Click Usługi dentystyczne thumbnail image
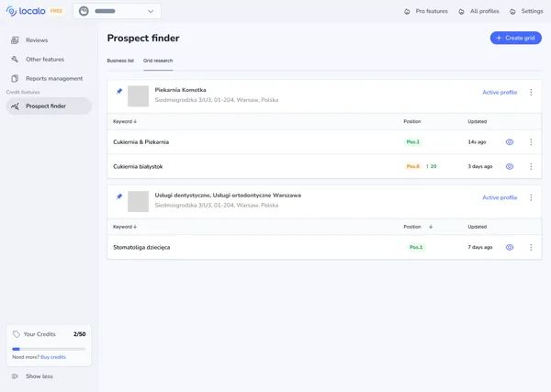Viewport: 551px width, 392px height. [138, 201]
